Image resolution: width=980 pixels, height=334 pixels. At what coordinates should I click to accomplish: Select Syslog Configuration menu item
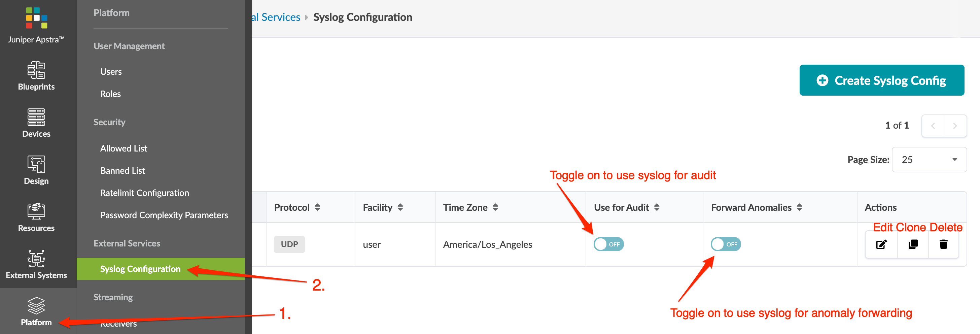pyautogui.click(x=140, y=269)
